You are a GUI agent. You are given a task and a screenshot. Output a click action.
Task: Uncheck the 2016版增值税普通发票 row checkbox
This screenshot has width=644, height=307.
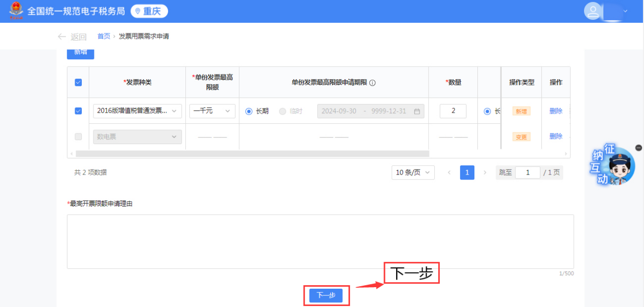tap(78, 111)
